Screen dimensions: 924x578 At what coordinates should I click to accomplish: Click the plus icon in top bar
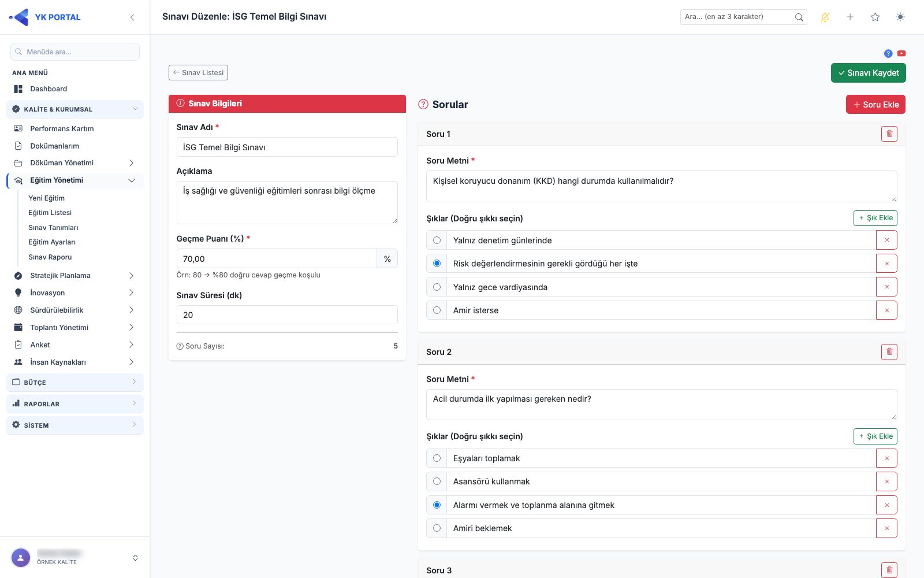click(850, 17)
